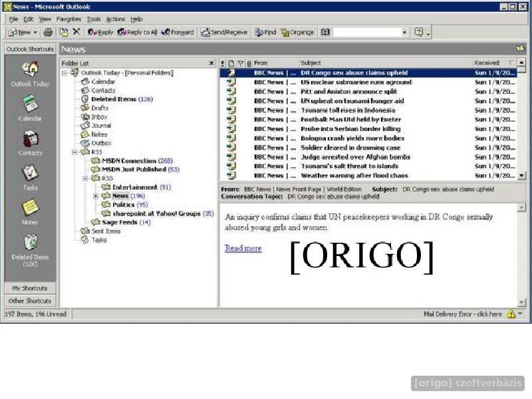Select the Sent Items folder
The height and width of the screenshot is (399, 532).
pos(101,231)
